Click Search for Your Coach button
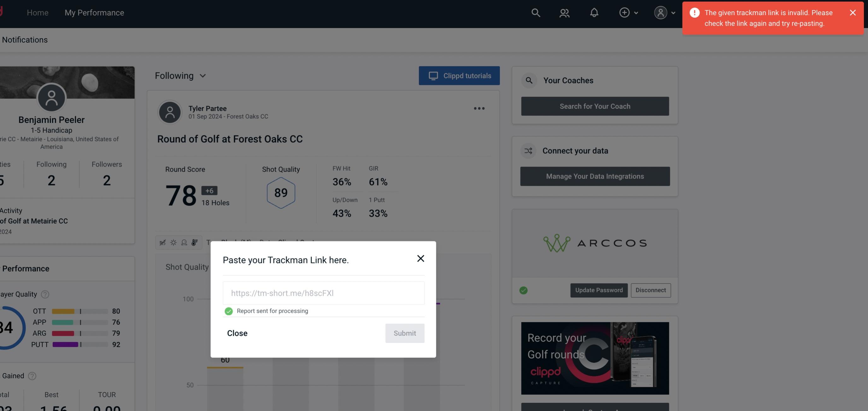 click(x=595, y=106)
